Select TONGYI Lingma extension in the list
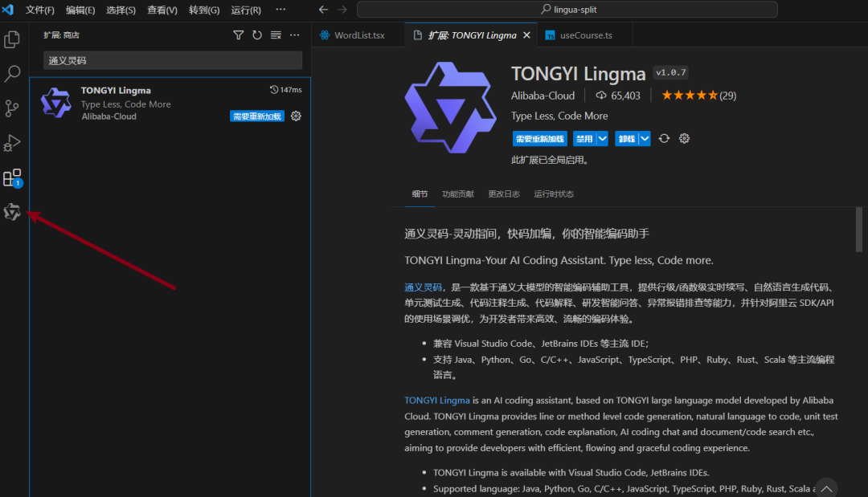This screenshot has width=868, height=497. pos(170,103)
